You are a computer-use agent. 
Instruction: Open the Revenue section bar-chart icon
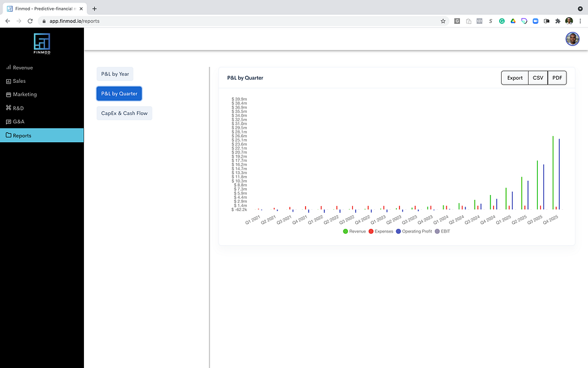click(8, 67)
